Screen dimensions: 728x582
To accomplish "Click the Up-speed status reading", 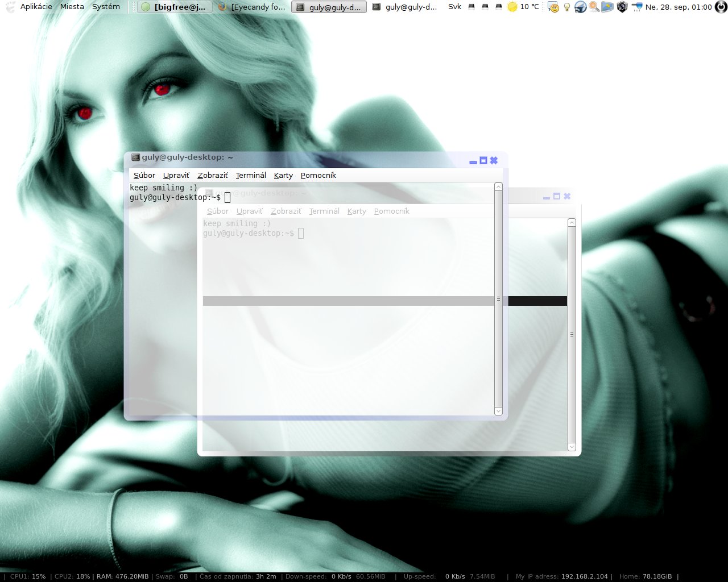I will click(449, 576).
